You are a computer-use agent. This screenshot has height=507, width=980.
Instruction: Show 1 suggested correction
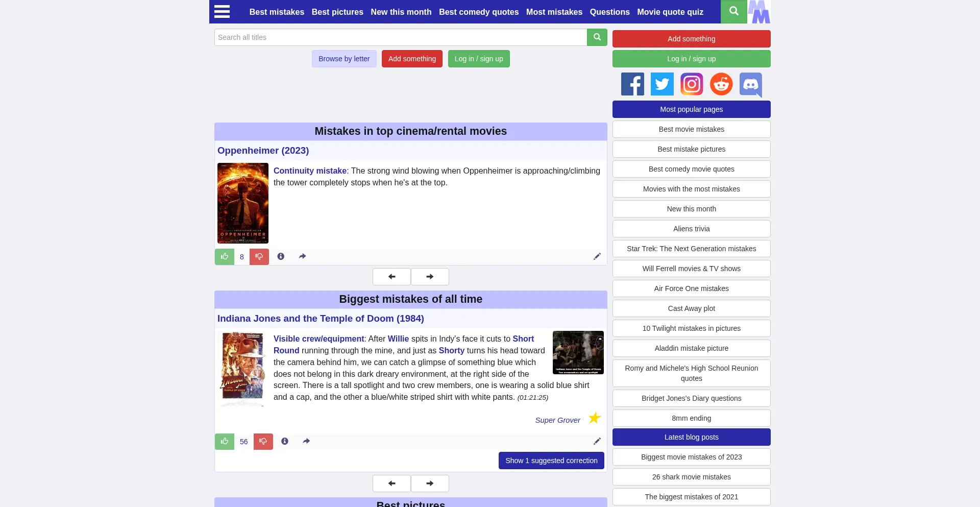(551, 461)
